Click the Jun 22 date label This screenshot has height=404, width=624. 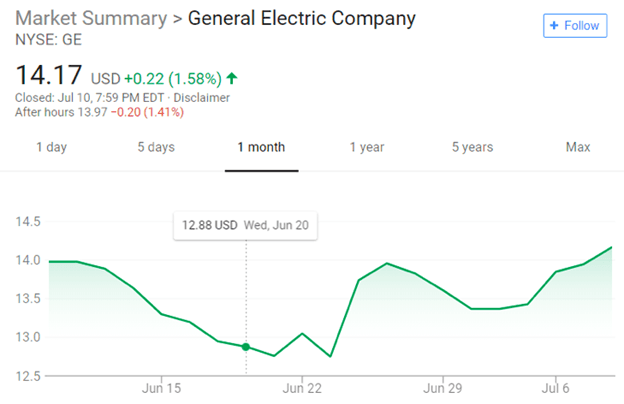301,388
